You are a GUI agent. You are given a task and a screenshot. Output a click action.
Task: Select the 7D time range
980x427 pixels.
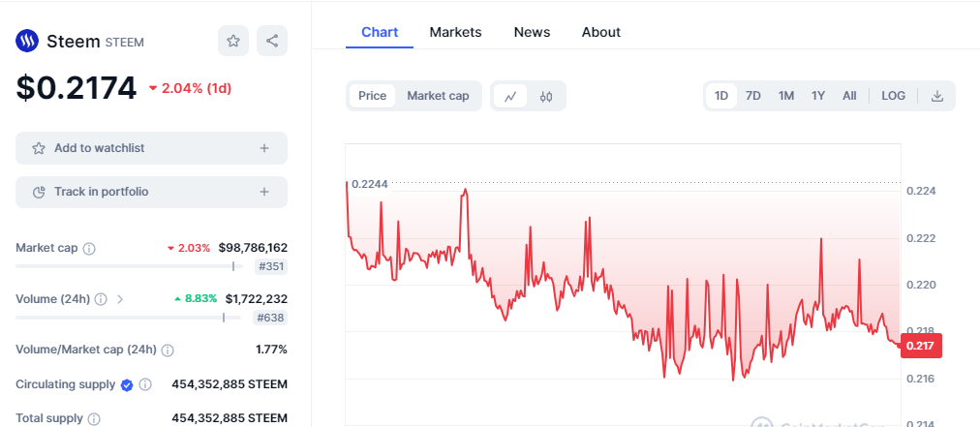tap(753, 96)
